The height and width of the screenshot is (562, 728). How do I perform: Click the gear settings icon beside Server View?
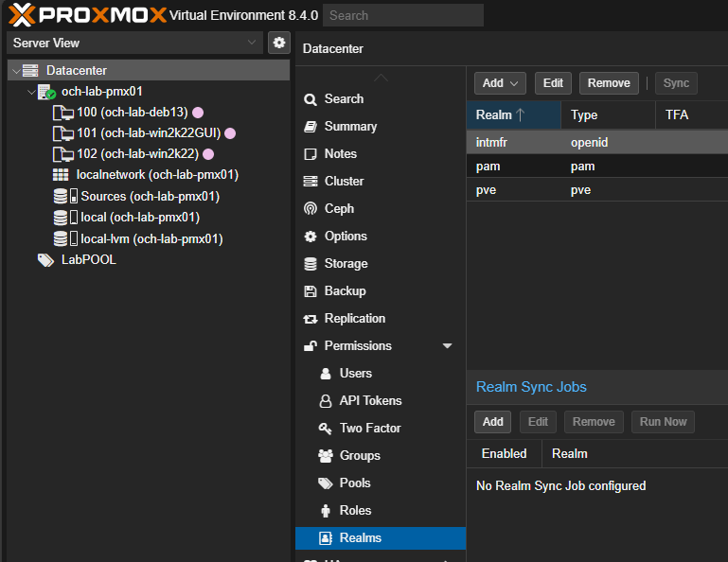(279, 43)
